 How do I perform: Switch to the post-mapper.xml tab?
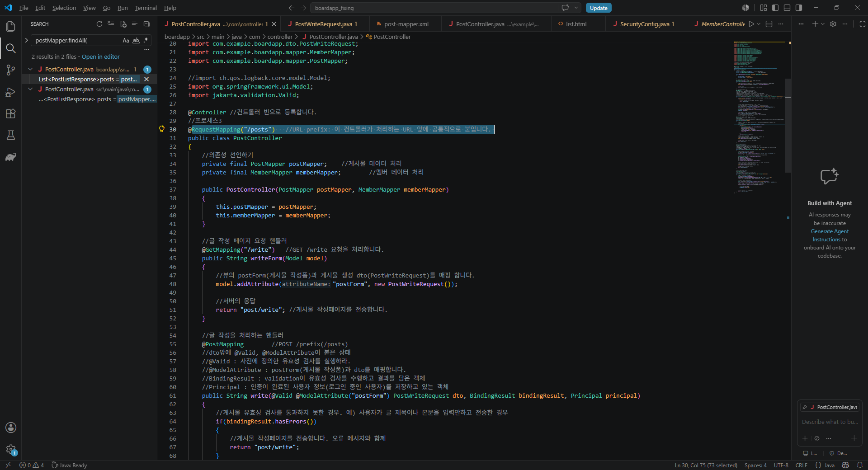[406, 24]
